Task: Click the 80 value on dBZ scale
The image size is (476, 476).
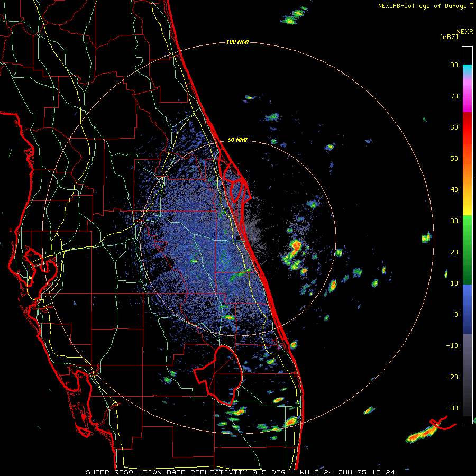Action: tap(454, 65)
